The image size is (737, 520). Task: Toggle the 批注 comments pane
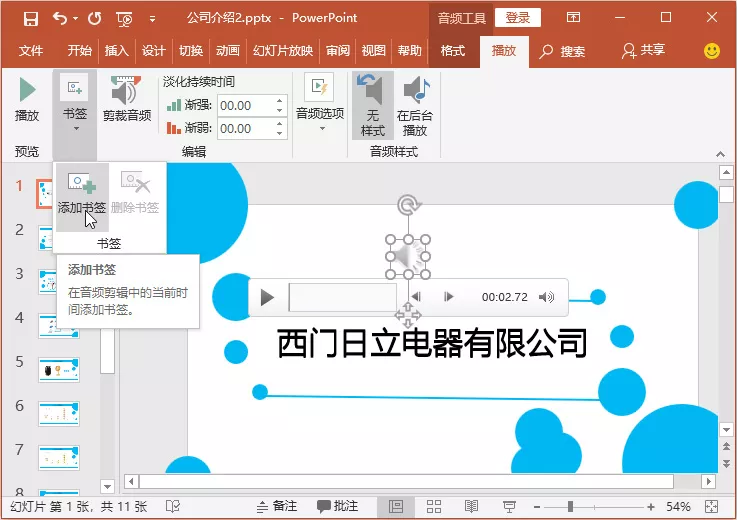[337, 506]
